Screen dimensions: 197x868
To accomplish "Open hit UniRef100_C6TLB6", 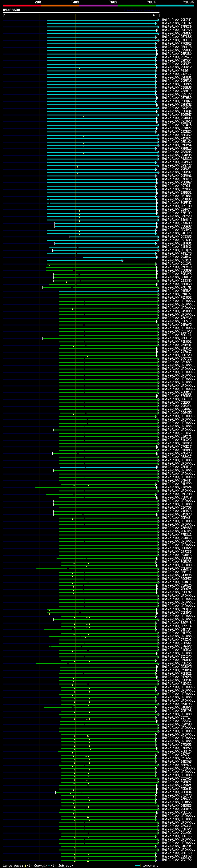I will [x=177, y=37].
